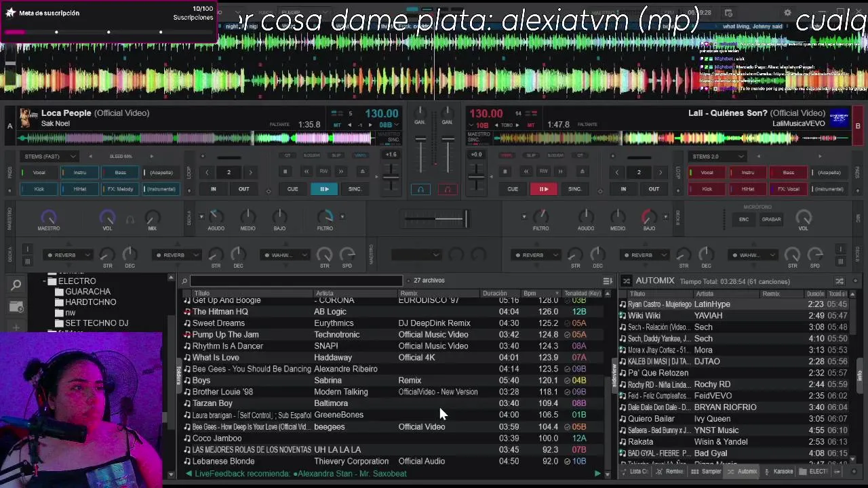Set loop IN on deck A
Image resolution: width=868 pixels, height=488 pixels.
coord(213,189)
